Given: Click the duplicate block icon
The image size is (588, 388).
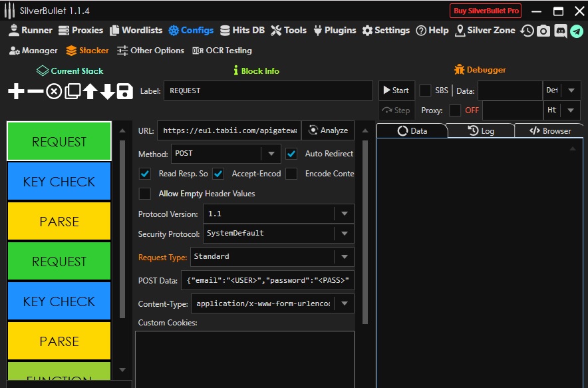Looking at the screenshot, I should (x=72, y=91).
